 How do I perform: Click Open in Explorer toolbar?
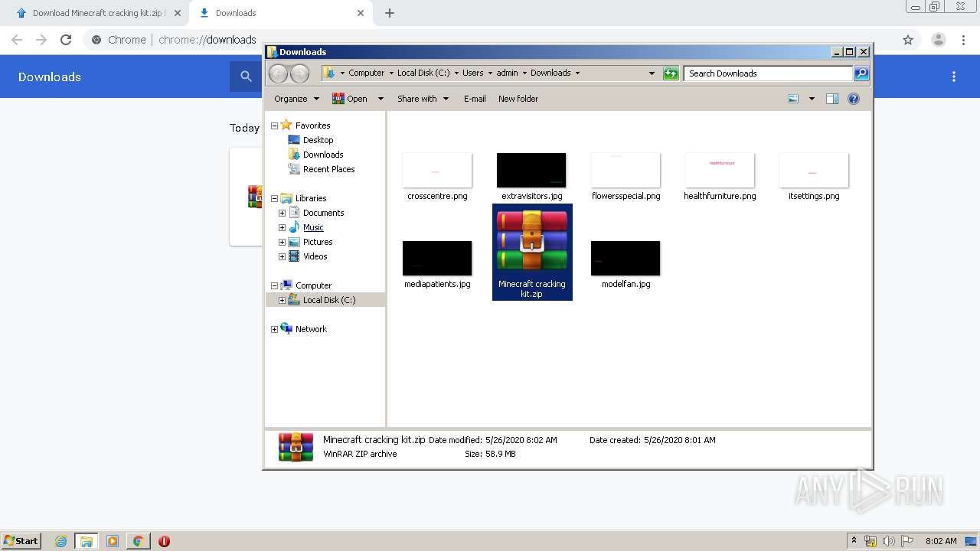pos(350,99)
